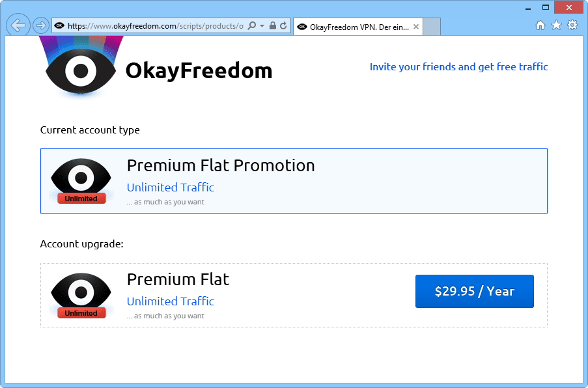Click the security lock icon in address bar
Viewport: 588px width, 388px height.
tap(273, 26)
